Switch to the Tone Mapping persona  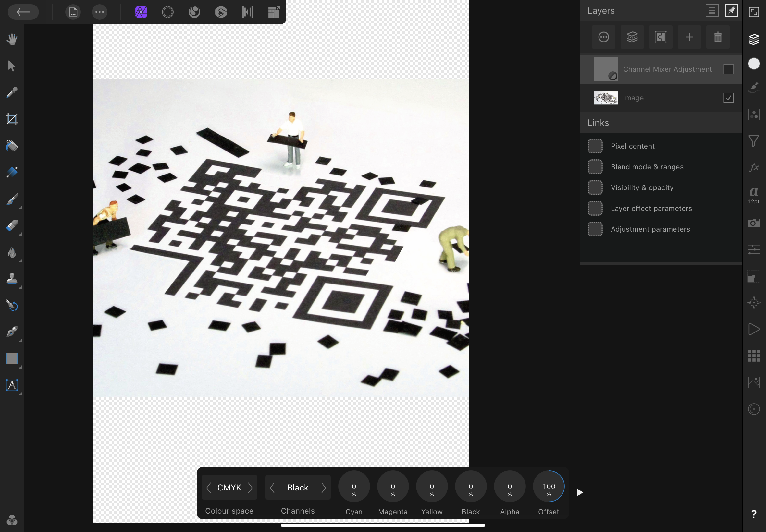(x=247, y=12)
